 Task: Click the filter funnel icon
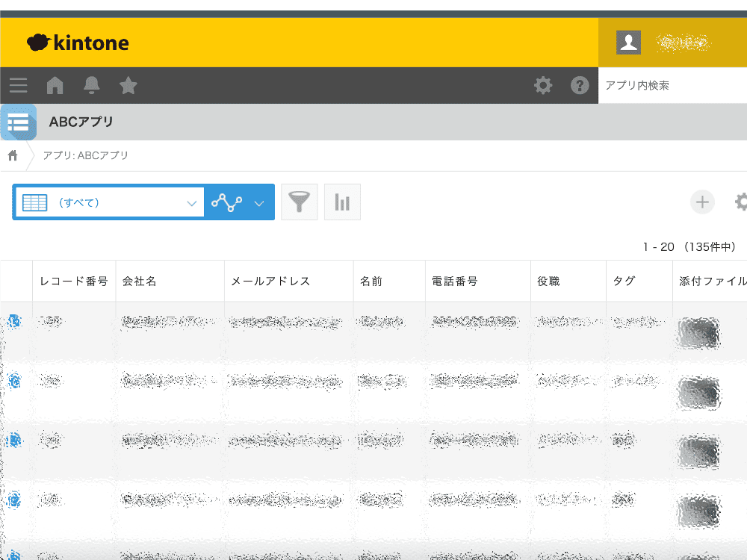point(300,202)
